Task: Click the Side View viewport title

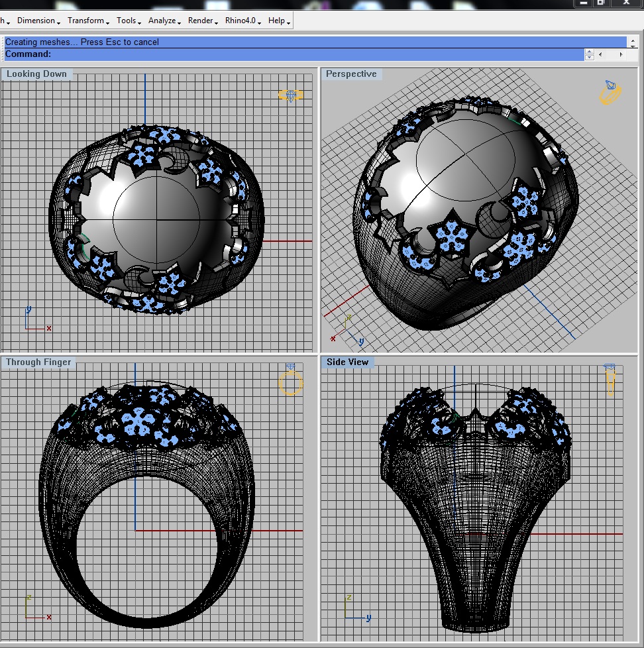Action: [347, 362]
